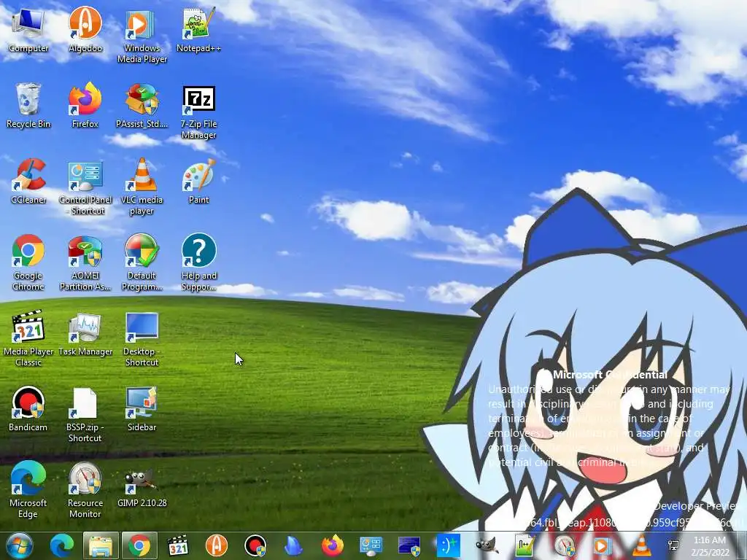This screenshot has width=747, height=560.
Task: Select the Google Chrome desktop icon
Action: click(x=28, y=262)
